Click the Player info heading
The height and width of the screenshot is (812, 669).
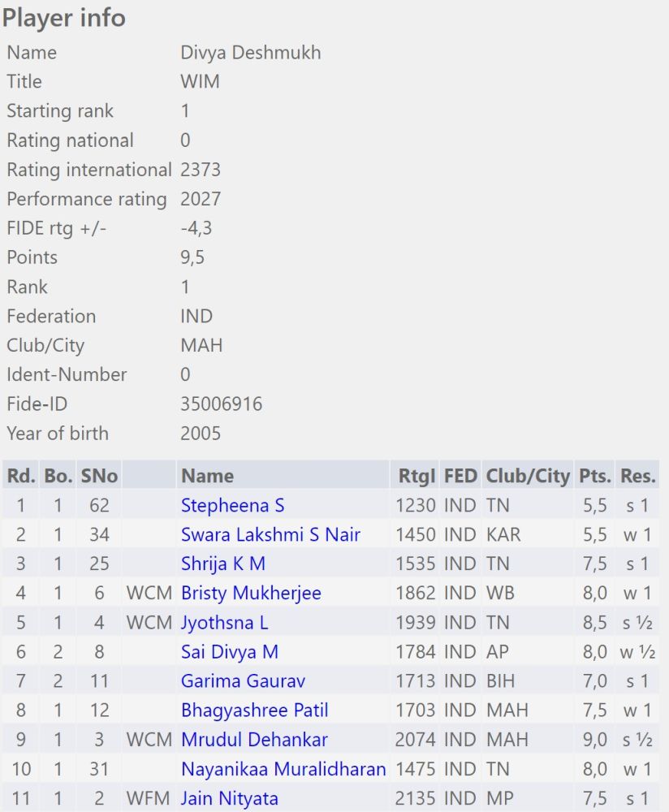point(64,18)
